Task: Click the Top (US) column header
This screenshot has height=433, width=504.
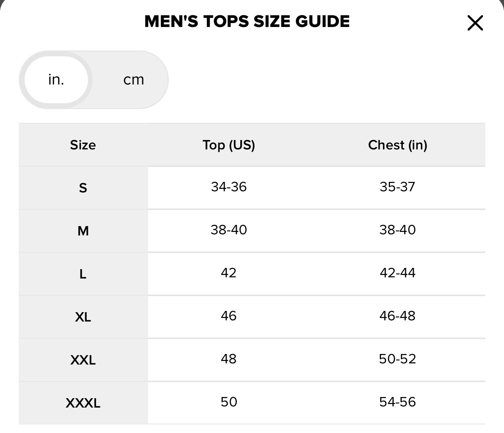Action: coord(229,145)
